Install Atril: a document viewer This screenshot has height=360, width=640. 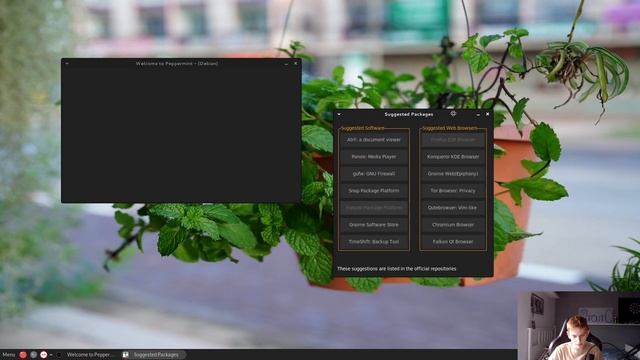(x=374, y=140)
